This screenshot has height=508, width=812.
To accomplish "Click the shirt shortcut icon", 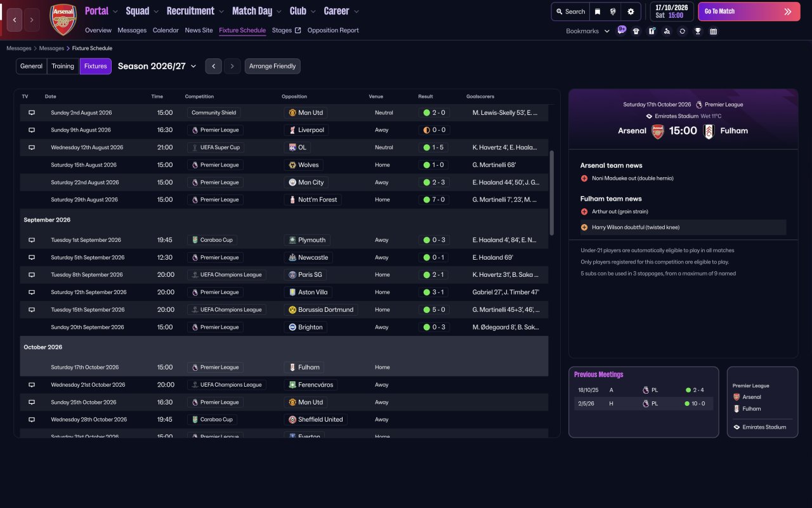I will click(x=636, y=31).
